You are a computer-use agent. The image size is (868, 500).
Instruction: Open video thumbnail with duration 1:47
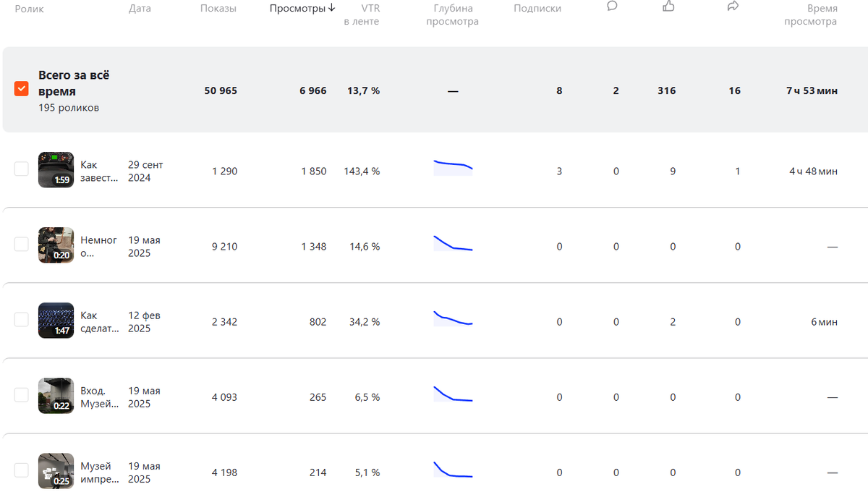point(56,321)
